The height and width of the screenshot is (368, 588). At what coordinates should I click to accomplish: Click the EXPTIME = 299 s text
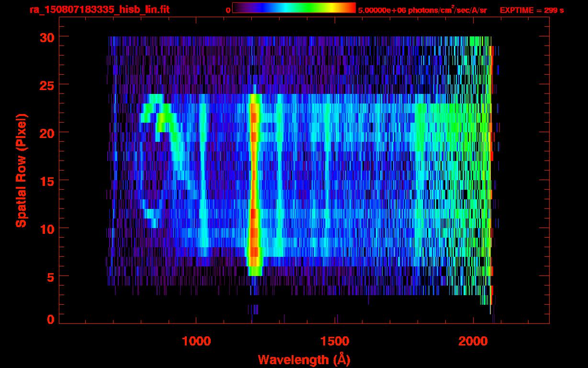pos(531,10)
